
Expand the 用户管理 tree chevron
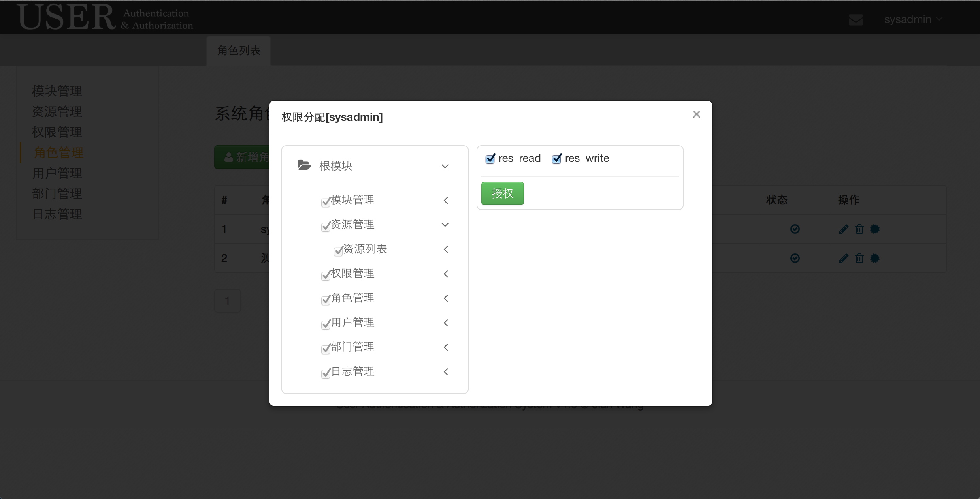click(446, 323)
